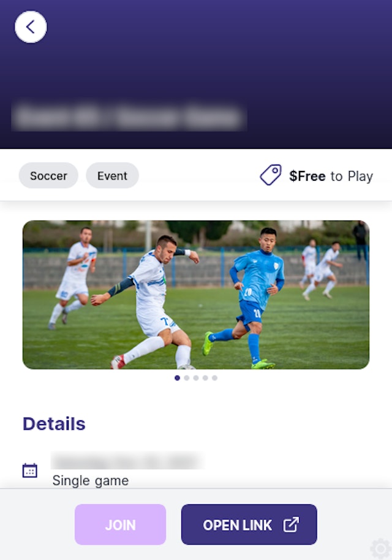Click the blurred event title
The image size is (392, 560).
click(x=129, y=117)
